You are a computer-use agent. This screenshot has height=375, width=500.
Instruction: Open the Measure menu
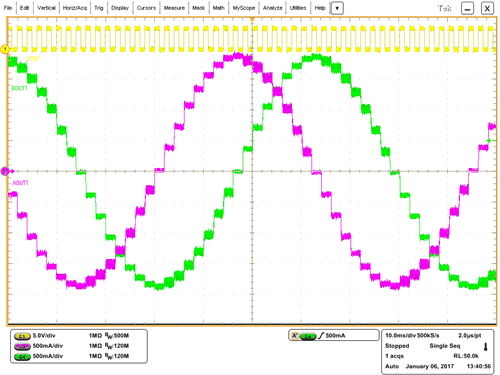click(x=174, y=8)
